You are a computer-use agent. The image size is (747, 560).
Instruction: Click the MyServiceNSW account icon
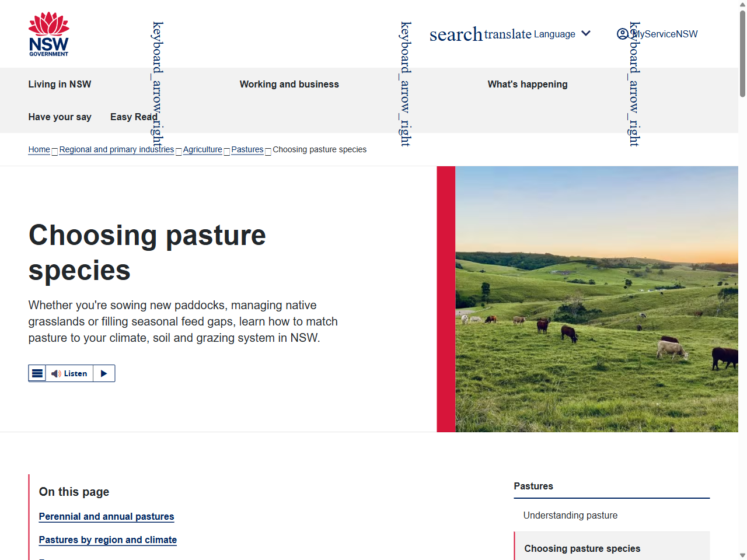pyautogui.click(x=623, y=34)
